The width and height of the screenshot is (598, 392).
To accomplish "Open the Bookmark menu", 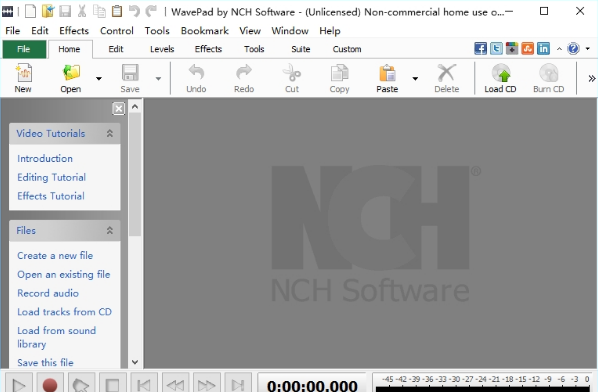I will pyautogui.click(x=204, y=31).
